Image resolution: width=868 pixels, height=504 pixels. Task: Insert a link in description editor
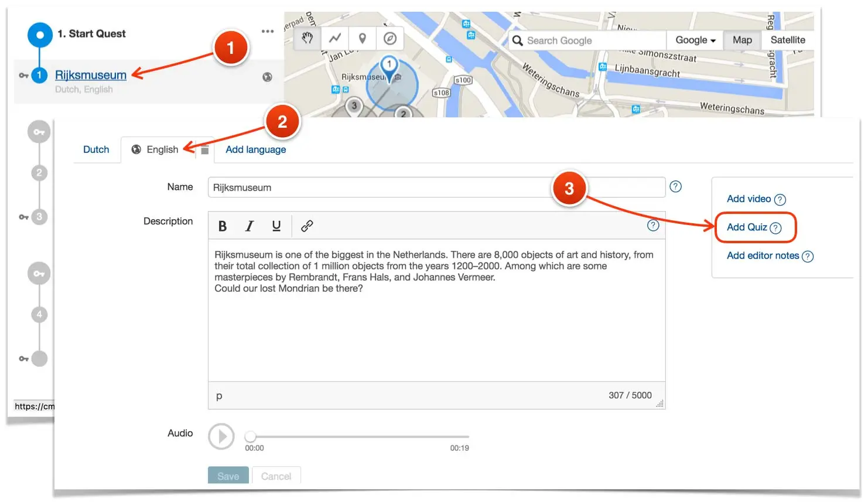click(307, 226)
